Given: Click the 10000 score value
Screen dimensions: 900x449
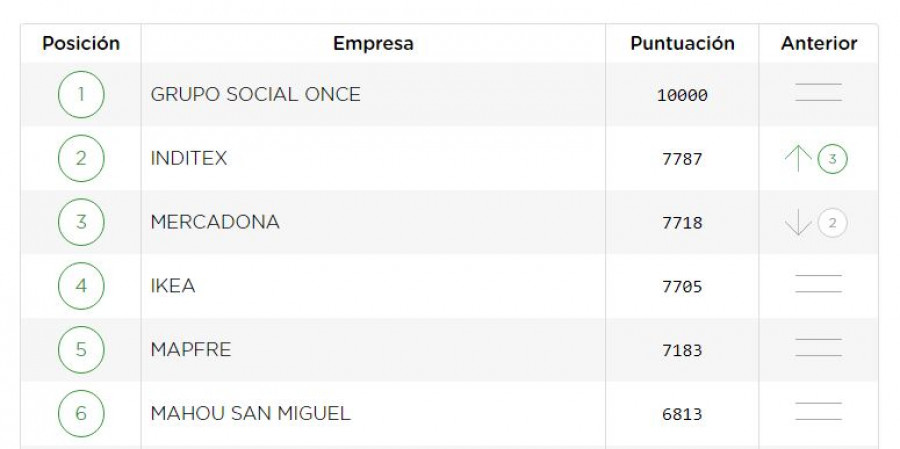Looking at the screenshot, I should 682,95.
